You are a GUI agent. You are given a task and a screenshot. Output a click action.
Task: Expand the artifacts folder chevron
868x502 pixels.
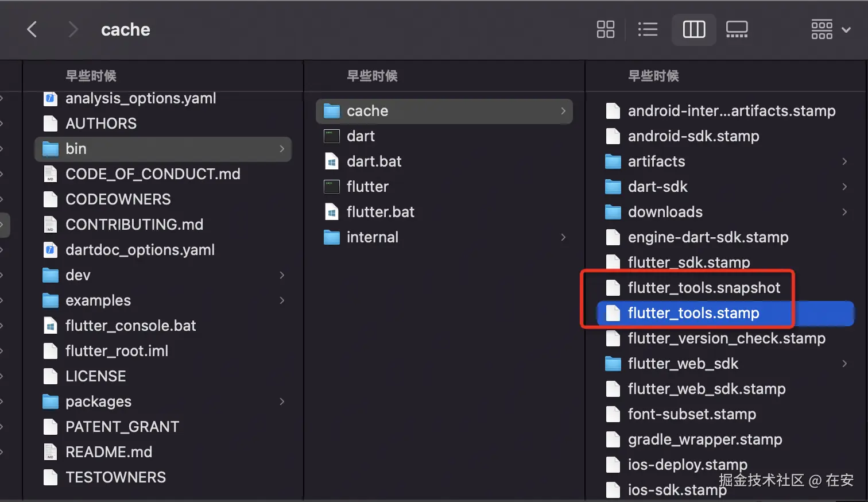click(844, 161)
